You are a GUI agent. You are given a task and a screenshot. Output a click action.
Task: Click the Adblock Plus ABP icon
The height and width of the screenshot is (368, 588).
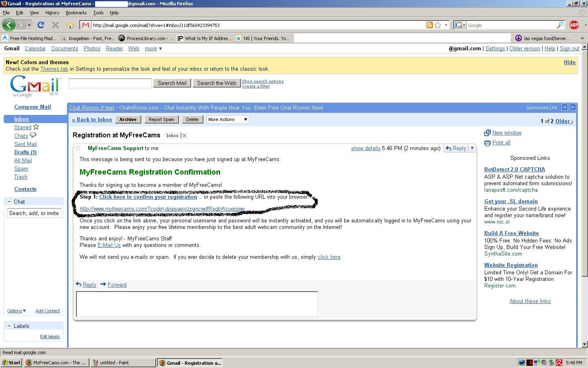(x=574, y=25)
